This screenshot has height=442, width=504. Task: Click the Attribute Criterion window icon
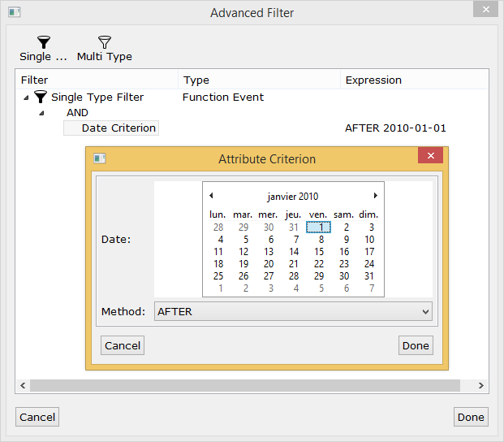point(99,158)
